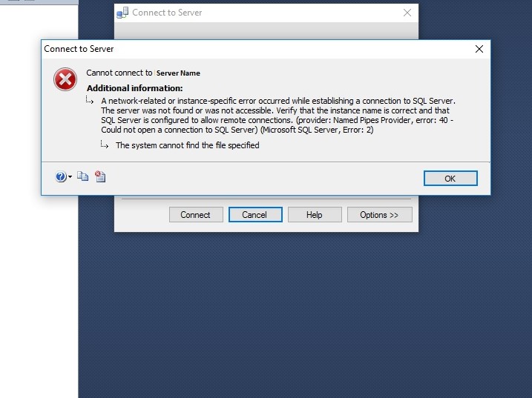
Task: Click the bold 'Server Name' text
Action: pos(178,73)
